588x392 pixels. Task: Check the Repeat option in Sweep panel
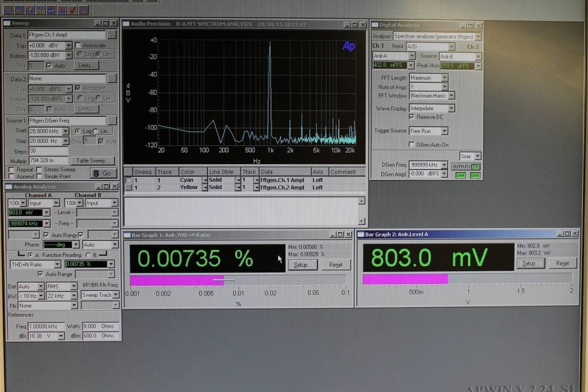pos(11,170)
